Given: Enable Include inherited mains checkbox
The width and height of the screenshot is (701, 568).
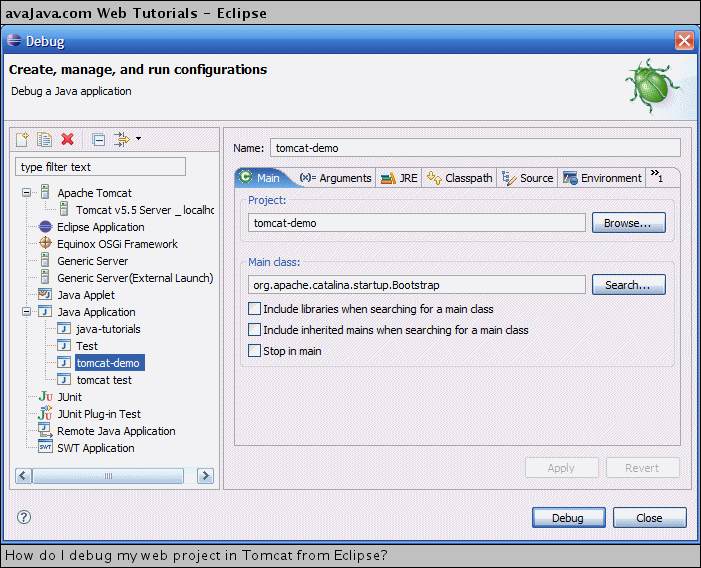Looking at the screenshot, I should coord(254,330).
